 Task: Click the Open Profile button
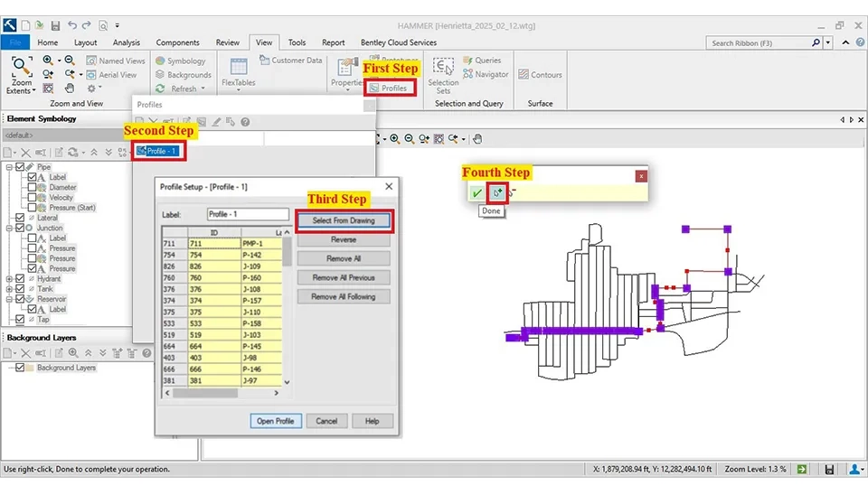coord(274,421)
